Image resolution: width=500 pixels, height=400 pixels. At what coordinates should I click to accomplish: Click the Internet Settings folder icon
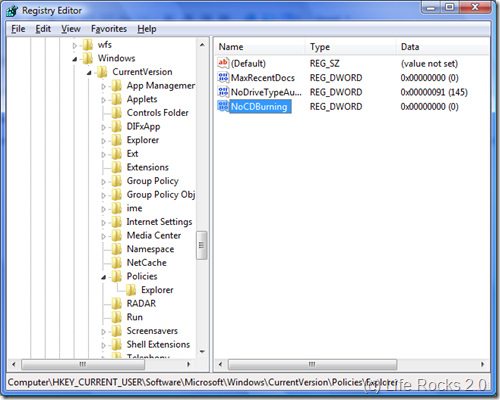click(116, 222)
